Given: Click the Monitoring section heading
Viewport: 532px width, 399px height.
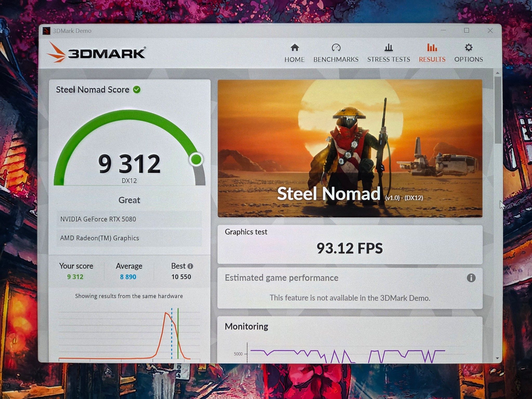Looking at the screenshot, I should [x=246, y=327].
